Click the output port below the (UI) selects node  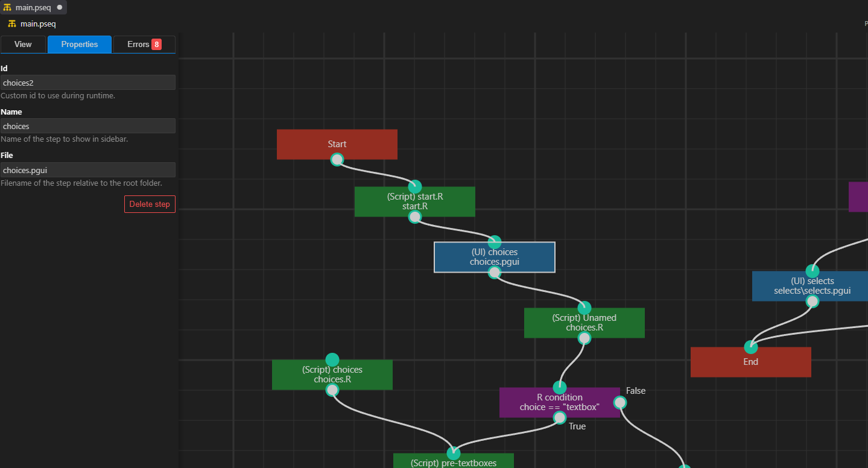813,301
